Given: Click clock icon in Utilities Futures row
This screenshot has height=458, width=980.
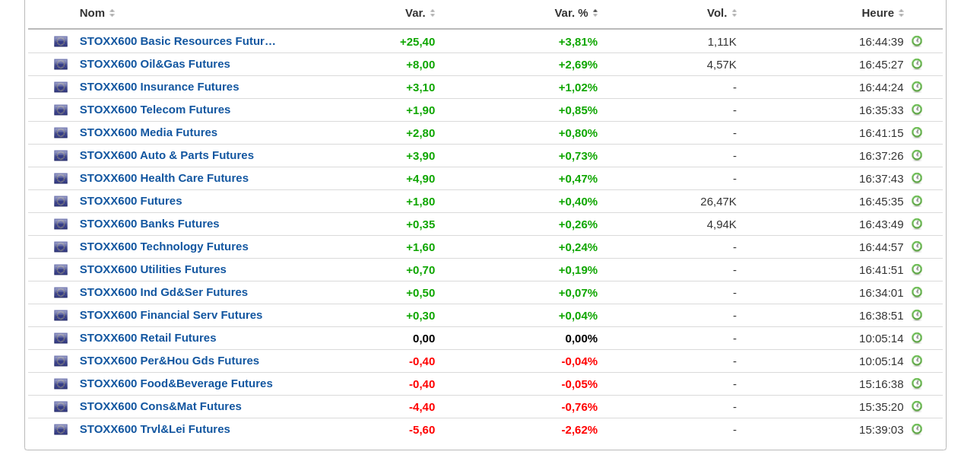Looking at the screenshot, I should tap(917, 269).
